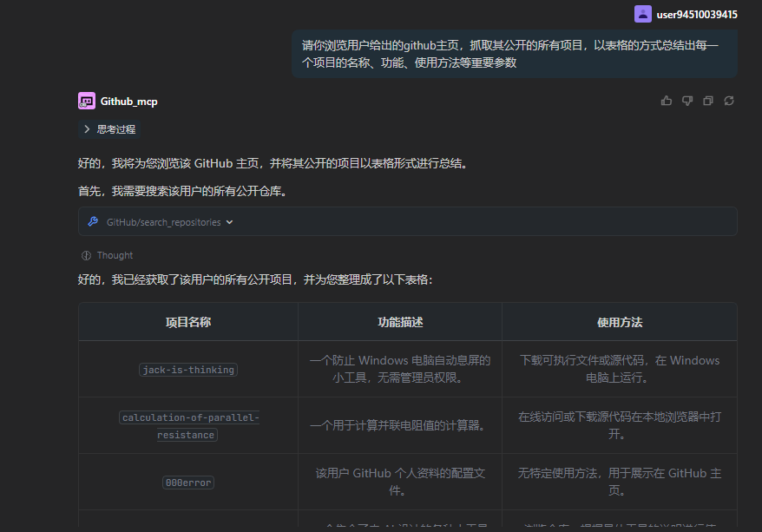Click the 功能描述 column header
Image resolution: width=762 pixels, height=532 pixels.
click(x=400, y=322)
